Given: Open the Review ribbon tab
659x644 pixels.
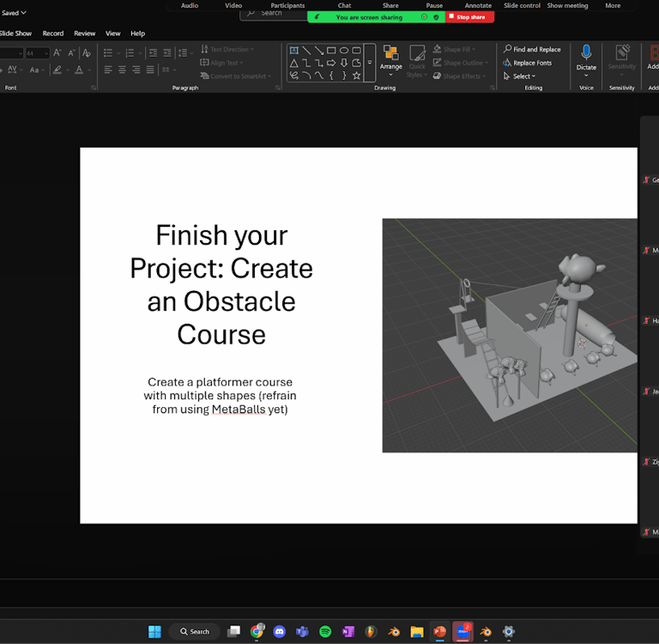Looking at the screenshot, I should 85,33.
